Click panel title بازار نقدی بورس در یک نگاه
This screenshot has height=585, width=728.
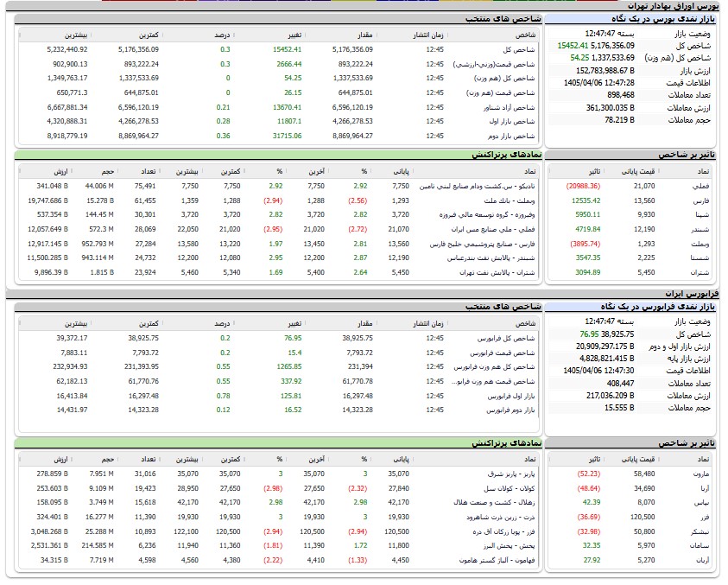[x=663, y=19]
